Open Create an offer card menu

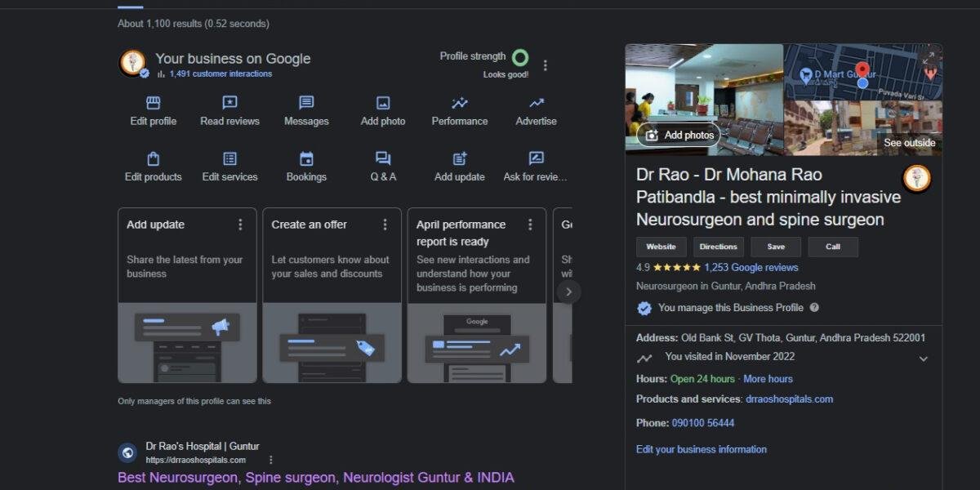385,225
